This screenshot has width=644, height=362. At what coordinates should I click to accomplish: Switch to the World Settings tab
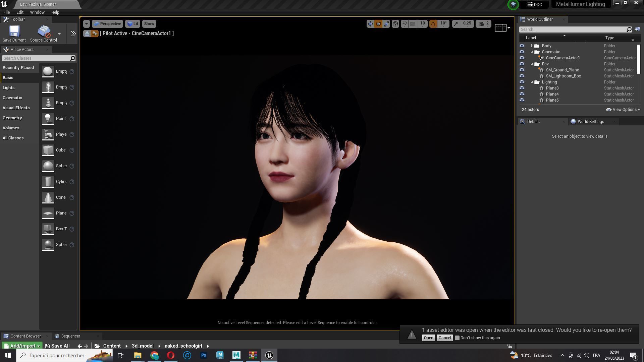click(x=590, y=122)
